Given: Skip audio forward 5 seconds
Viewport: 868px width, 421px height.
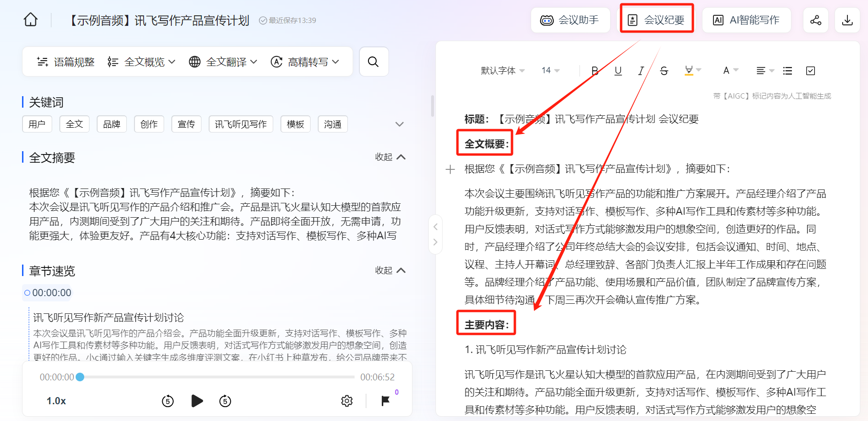Looking at the screenshot, I should [225, 401].
